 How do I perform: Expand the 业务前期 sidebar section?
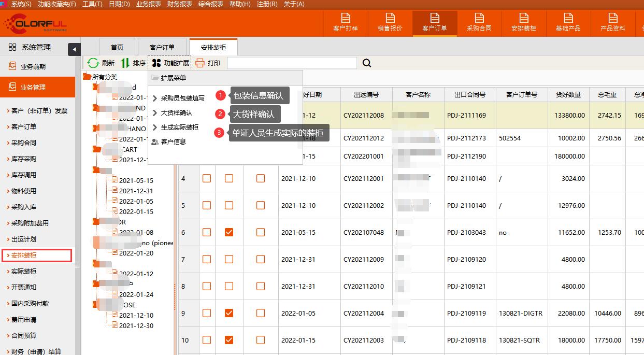[x=37, y=66]
